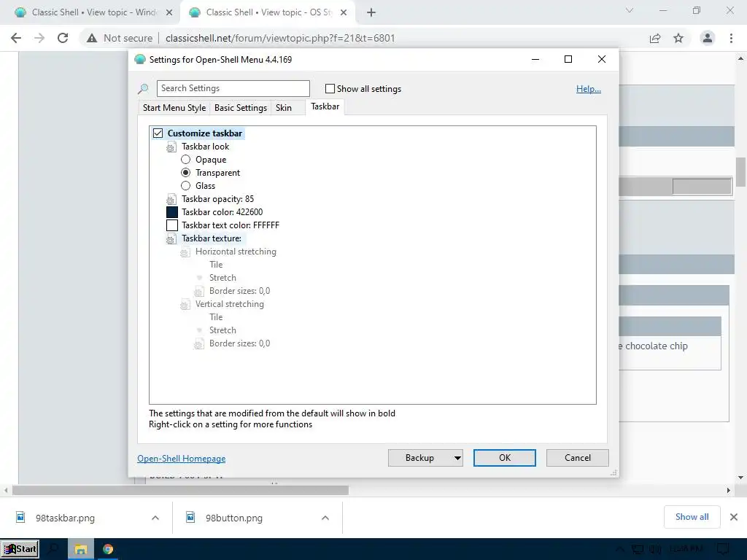Click Show all downloads button
The width and height of the screenshot is (747, 560).
[x=692, y=517]
